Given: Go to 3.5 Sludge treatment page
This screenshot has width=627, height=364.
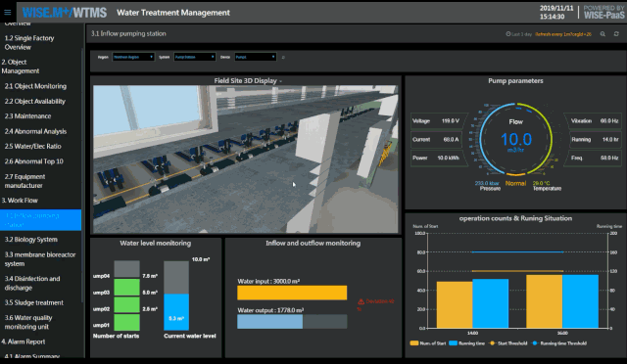Looking at the screenshot, I should (34, 302).
